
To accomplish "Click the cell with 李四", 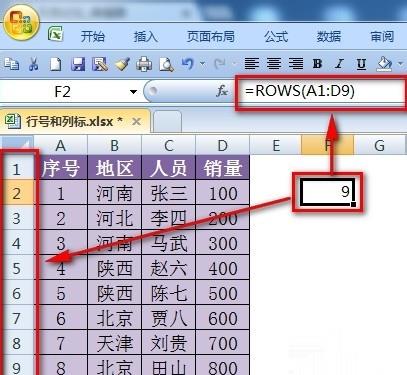I will click(x=169, y=218).
